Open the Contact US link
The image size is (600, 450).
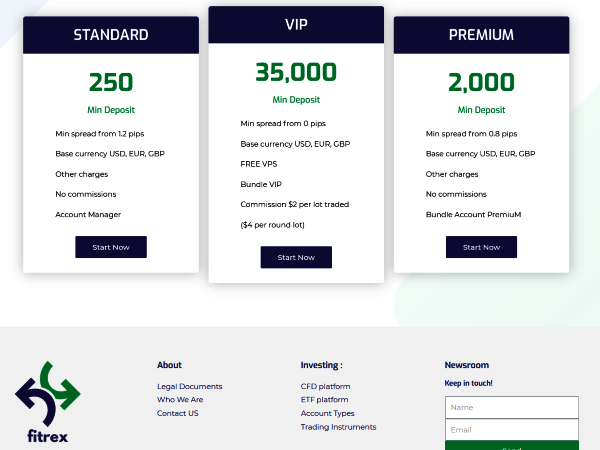pos(178,413)
